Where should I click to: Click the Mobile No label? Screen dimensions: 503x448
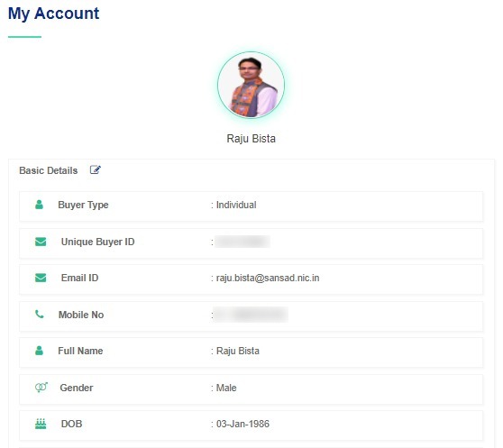pyautogui.click(x=81, y=315)
